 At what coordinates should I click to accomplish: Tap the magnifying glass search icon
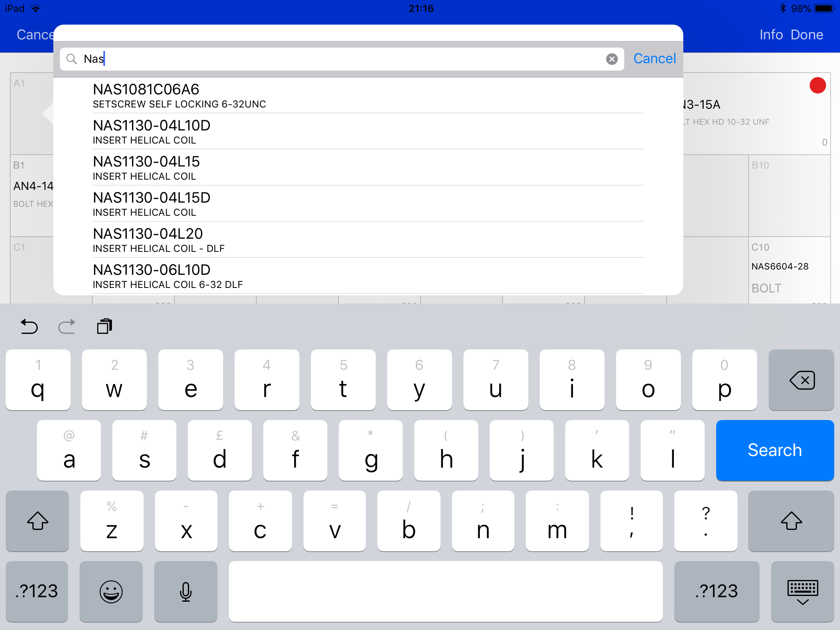pyautogui.click(x=72, y=59)
